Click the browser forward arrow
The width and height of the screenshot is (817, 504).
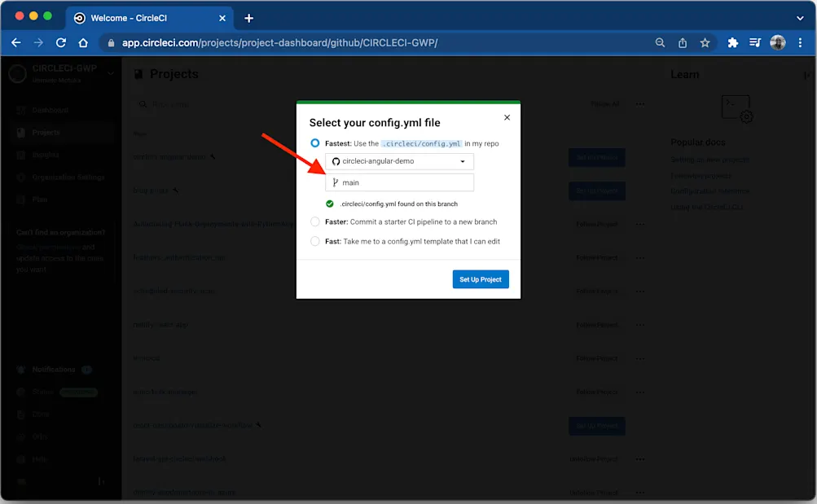(38, 42)
